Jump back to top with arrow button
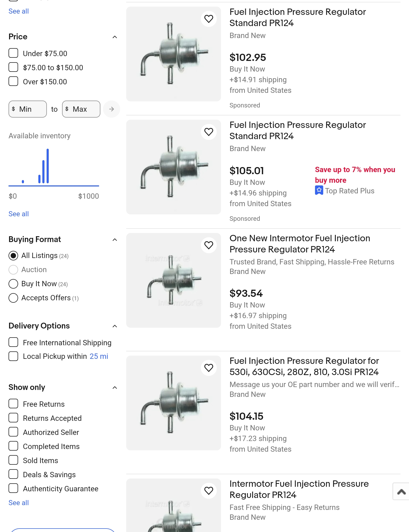The width and height of the screenshot is (409, 532). pos(401,492)
